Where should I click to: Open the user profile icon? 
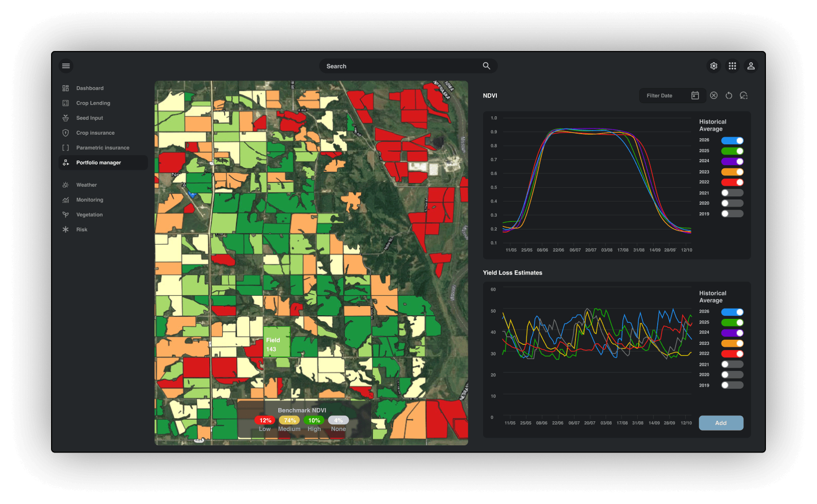tap(751, 66)
